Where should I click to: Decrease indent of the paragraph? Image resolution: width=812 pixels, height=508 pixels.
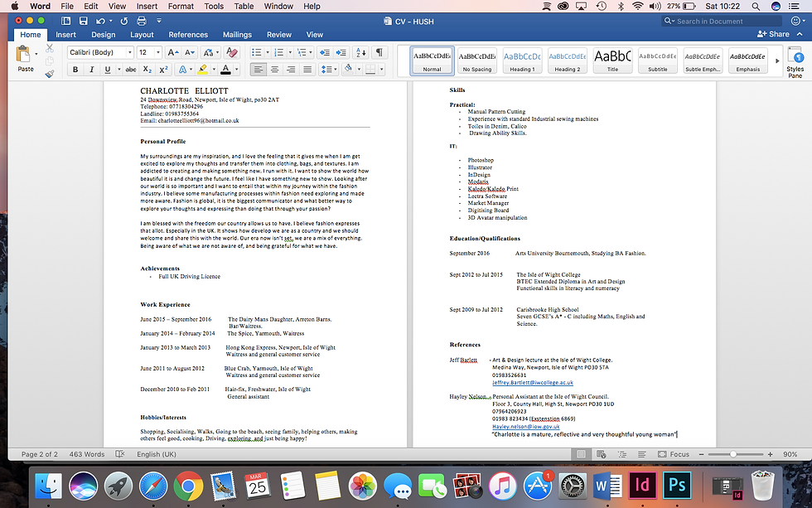(325, 53)
